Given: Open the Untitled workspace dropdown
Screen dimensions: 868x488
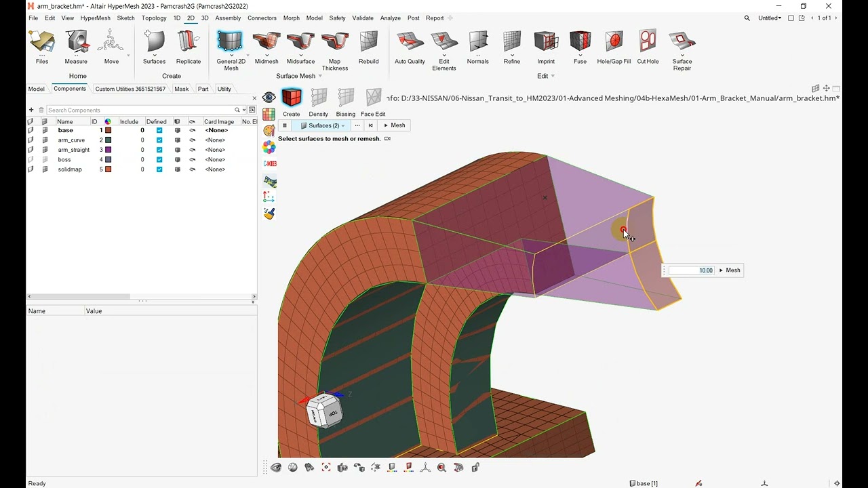Looking at the screenshot, I should tap(770, 18).
